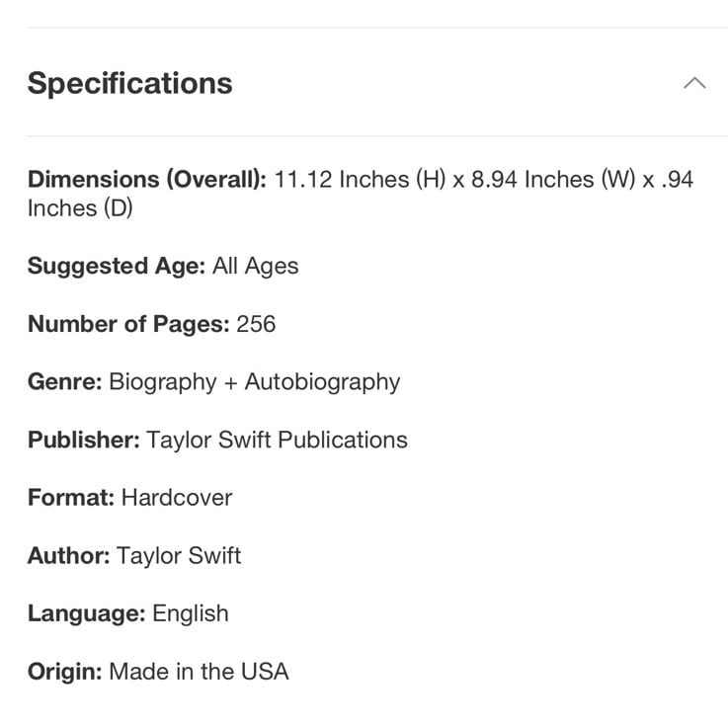
Task: Click the 256 page count
Action: [x=256, y=324]
